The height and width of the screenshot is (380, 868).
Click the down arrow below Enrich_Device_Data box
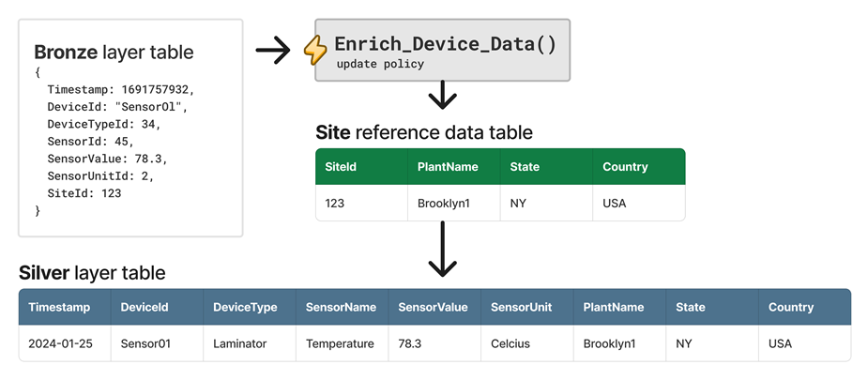tap(442, 97)
